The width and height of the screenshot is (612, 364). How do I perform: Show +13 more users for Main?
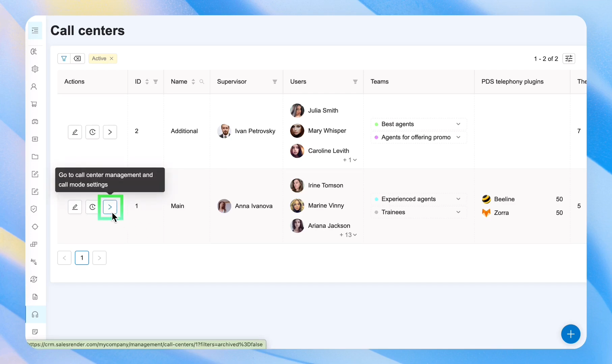click(348, 235)
